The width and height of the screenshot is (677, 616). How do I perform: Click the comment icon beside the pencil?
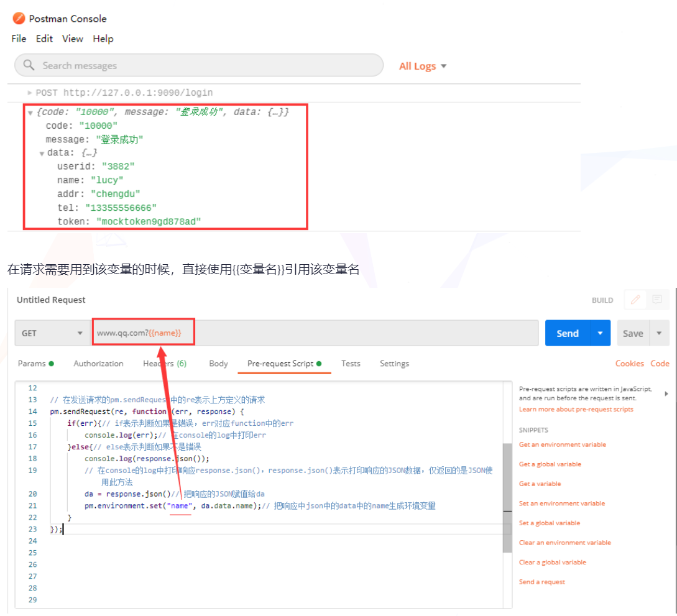(x=656, y=300)
